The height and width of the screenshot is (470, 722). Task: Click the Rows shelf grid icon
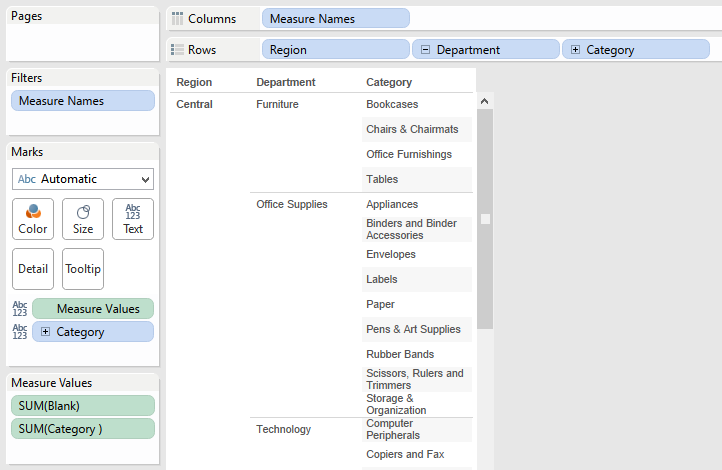(177, 49)
